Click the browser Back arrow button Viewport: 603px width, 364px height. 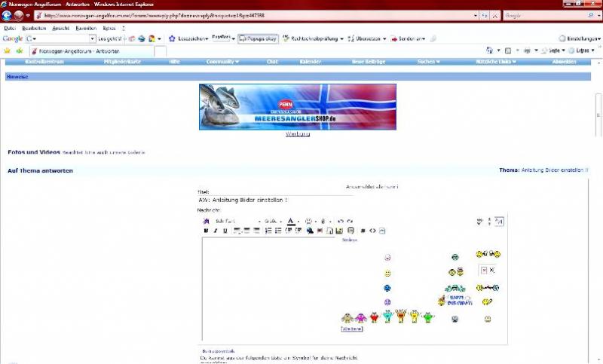(8, 15)
